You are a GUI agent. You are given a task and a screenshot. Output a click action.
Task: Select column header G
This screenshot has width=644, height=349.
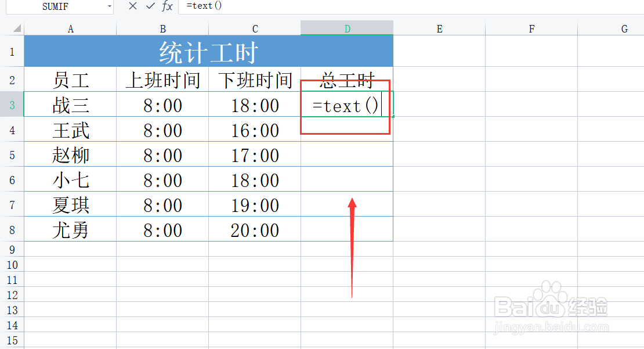(624, 28)
